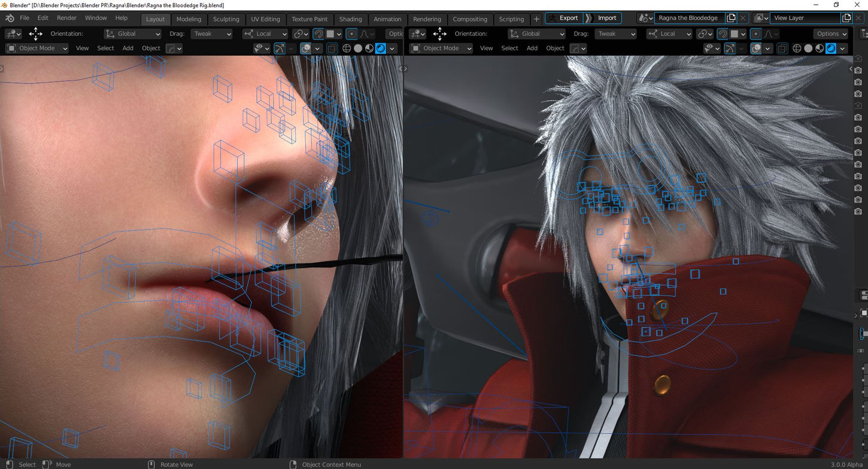Expand right viewport shading options dropdown arrow
The height and width of the screenshot is (469, 868).
coord(843,48)
